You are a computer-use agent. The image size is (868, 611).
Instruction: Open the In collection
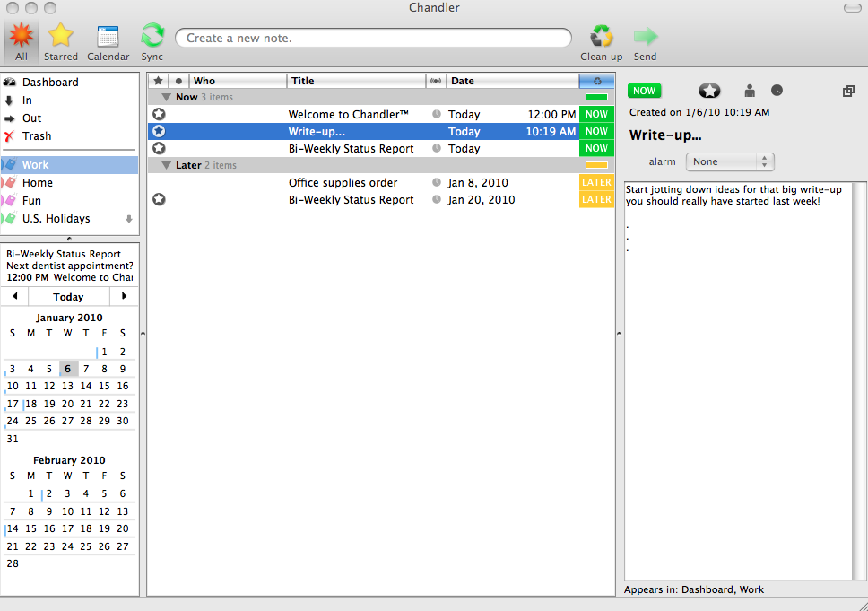(27, 100)
